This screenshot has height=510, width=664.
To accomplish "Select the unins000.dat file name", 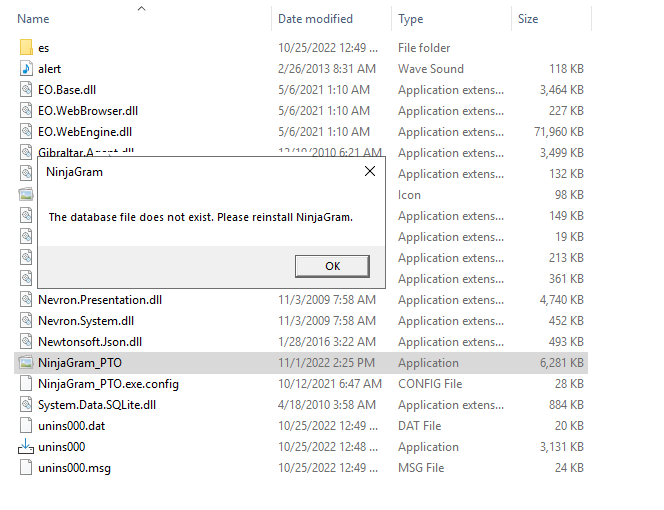I will tap(72, 426).
